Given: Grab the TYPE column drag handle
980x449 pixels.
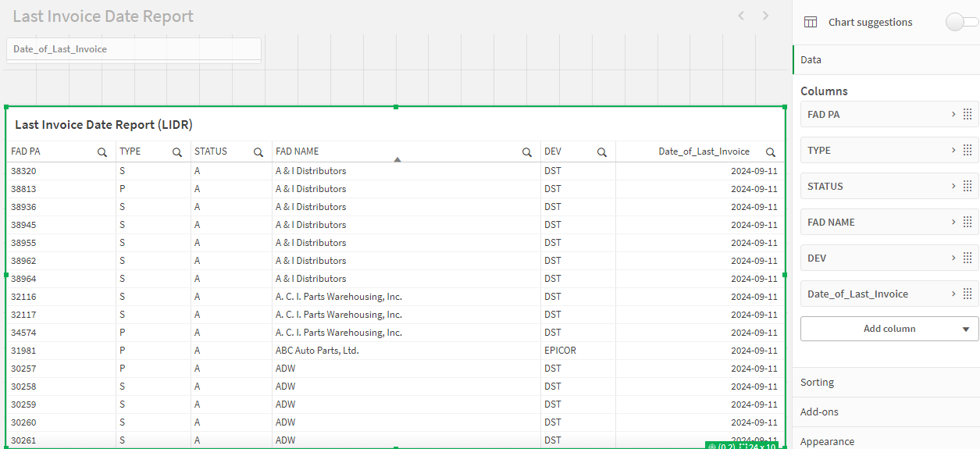Looking at the screenshot, I should coord(968,150).
